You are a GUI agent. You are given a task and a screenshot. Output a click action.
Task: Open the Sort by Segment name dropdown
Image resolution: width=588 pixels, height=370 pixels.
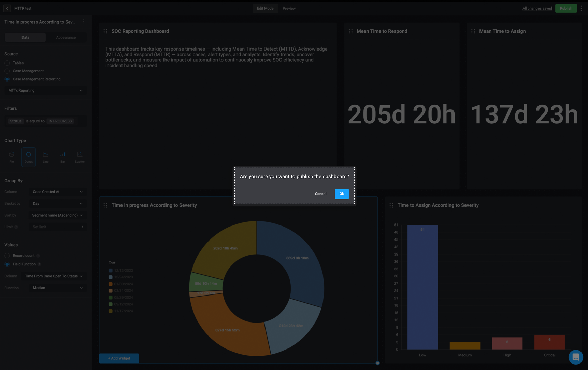[x=58, y=215]
